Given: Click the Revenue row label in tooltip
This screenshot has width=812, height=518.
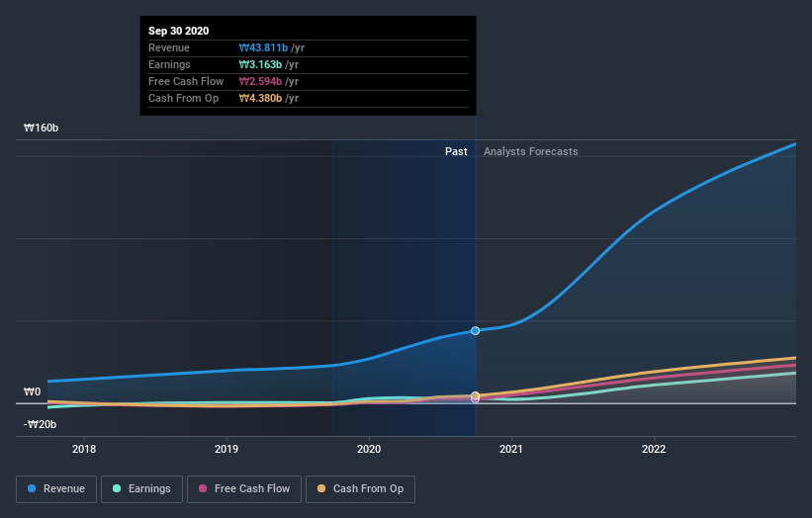Looking at the screenshot, I should pyautogui.click(x=169, y=47).
